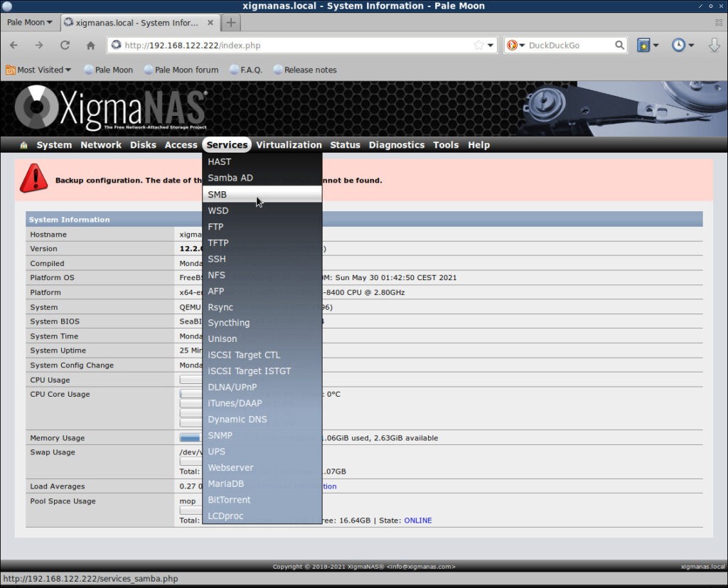Open the bookmarks toolbar button
This screenshot has width=728, height=588.
pos(643,45)
